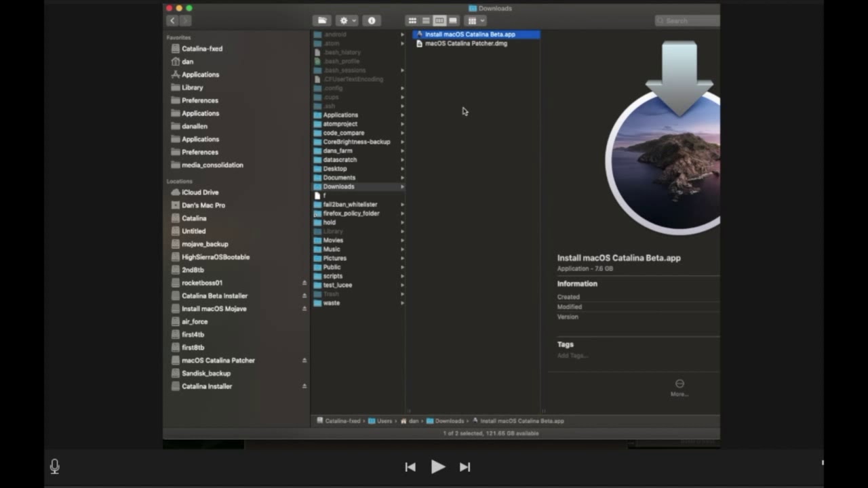Select the column view button
The width and height of the screenshot is (868, 488).
coord(439,21)
